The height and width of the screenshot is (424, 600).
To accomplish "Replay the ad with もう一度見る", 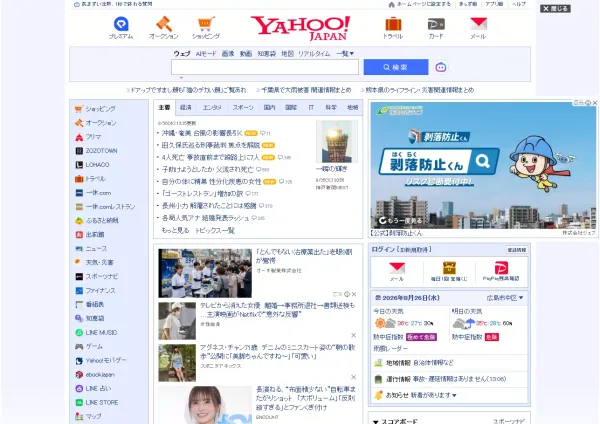I will (400, 220).
